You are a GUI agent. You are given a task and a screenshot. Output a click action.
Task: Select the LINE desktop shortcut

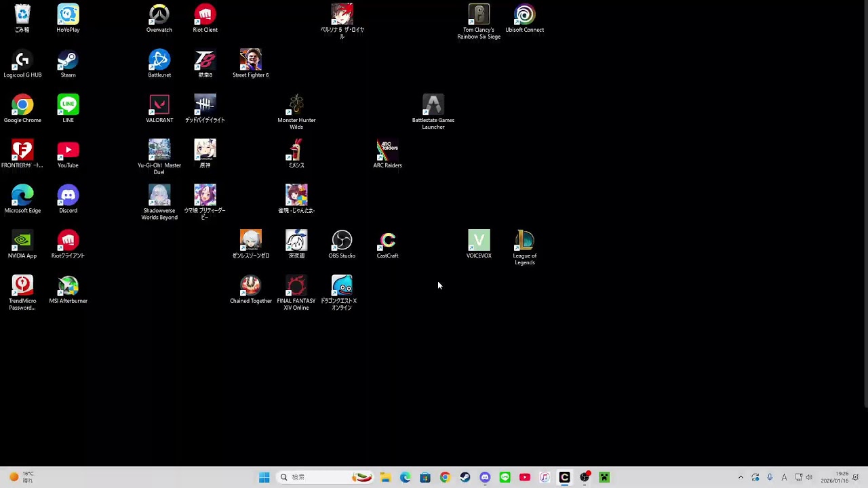tap(68, 109)
